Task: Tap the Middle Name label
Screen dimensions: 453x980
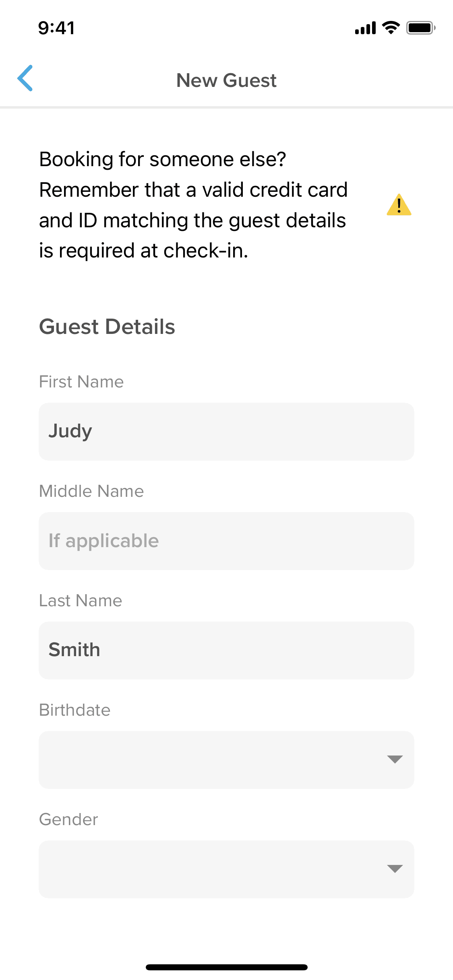Action: 91,491
